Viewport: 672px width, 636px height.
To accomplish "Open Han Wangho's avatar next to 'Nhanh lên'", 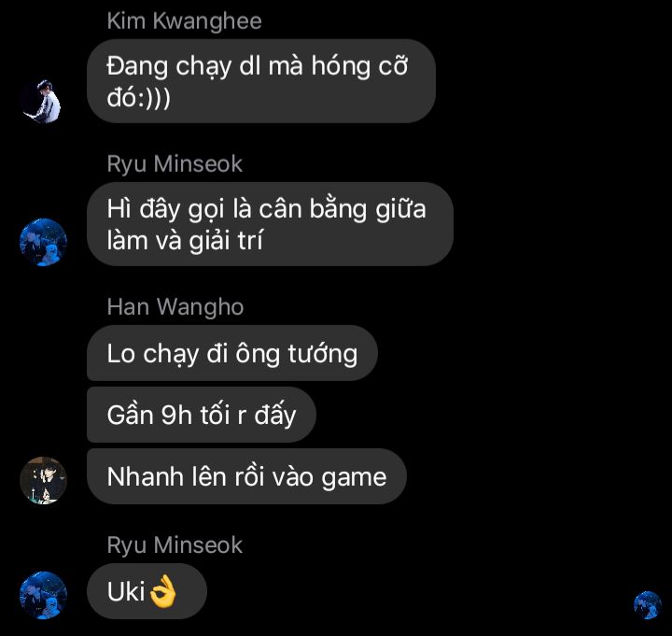I will click(x=43, y=480).
